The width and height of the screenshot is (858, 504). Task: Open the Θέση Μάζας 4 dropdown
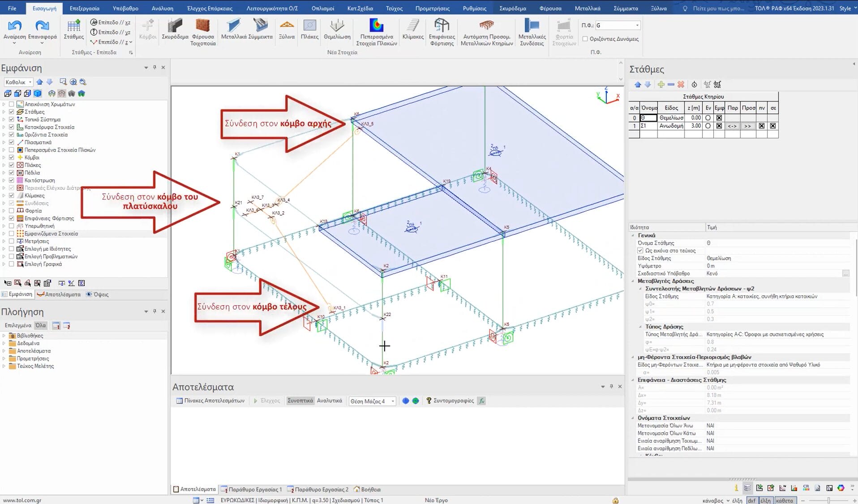(393, 401)
